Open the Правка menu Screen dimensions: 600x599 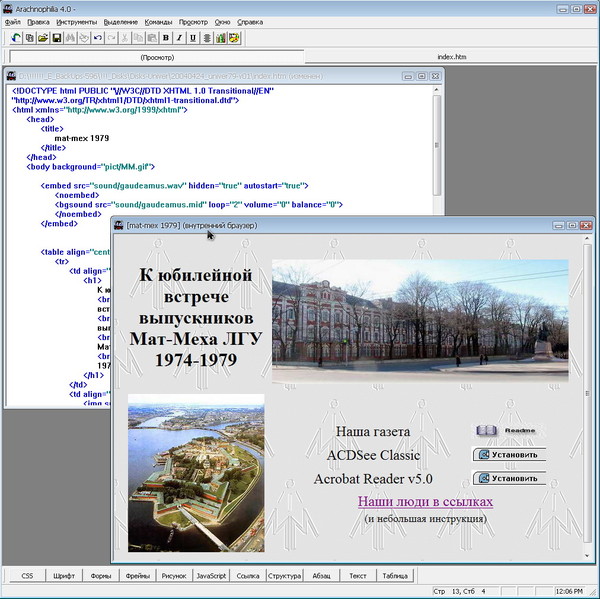click(x=38, y=22)
